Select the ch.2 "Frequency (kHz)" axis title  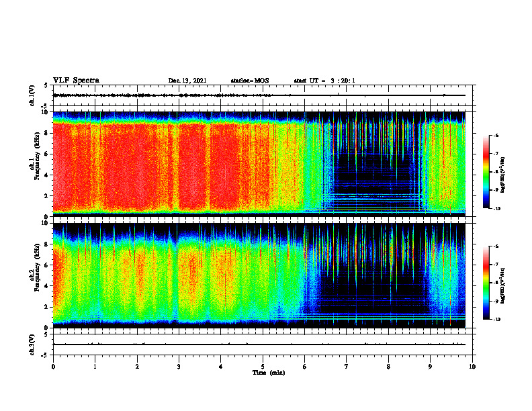[38, 267]
